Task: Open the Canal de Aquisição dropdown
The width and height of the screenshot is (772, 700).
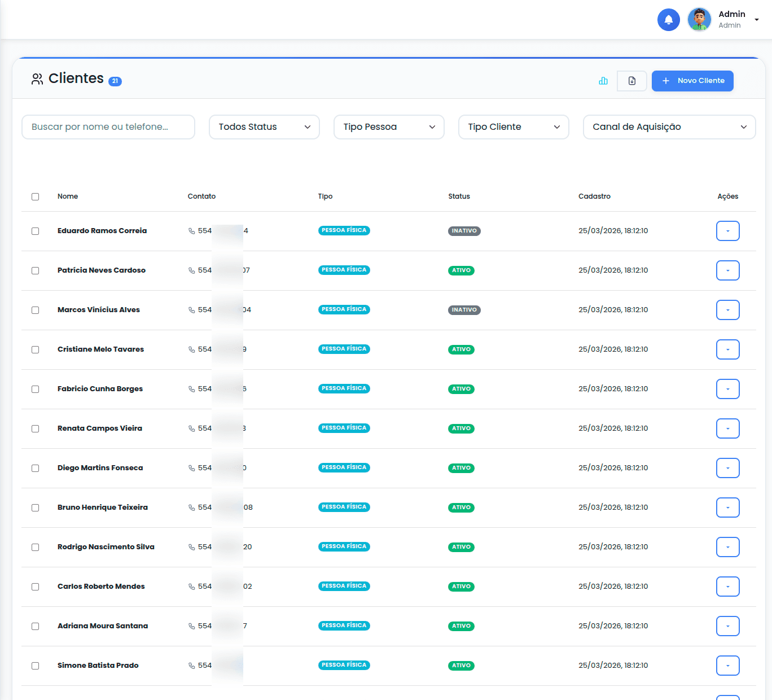Action: point(669,127)
